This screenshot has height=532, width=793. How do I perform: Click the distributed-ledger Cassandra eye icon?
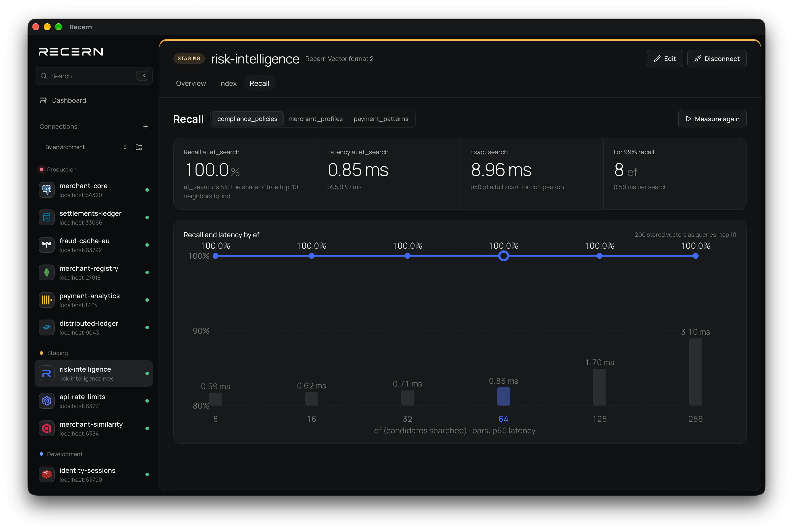point(47,327)
